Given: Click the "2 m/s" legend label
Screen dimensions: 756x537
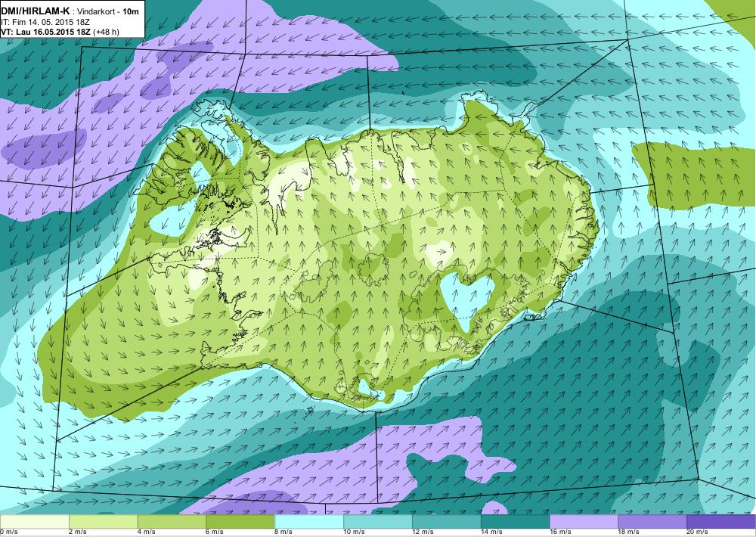Looking at the screenshot, I should coord(78,532).
